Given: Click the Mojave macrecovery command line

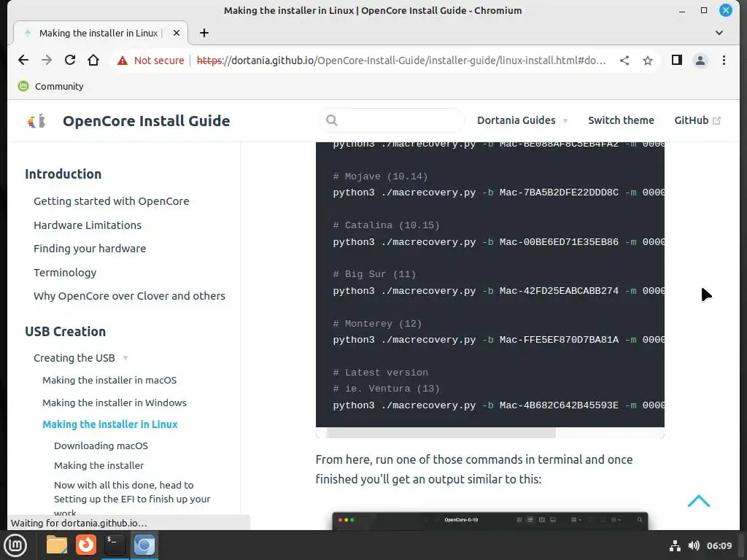Looking at the screenshot, I should coord(498,192).
